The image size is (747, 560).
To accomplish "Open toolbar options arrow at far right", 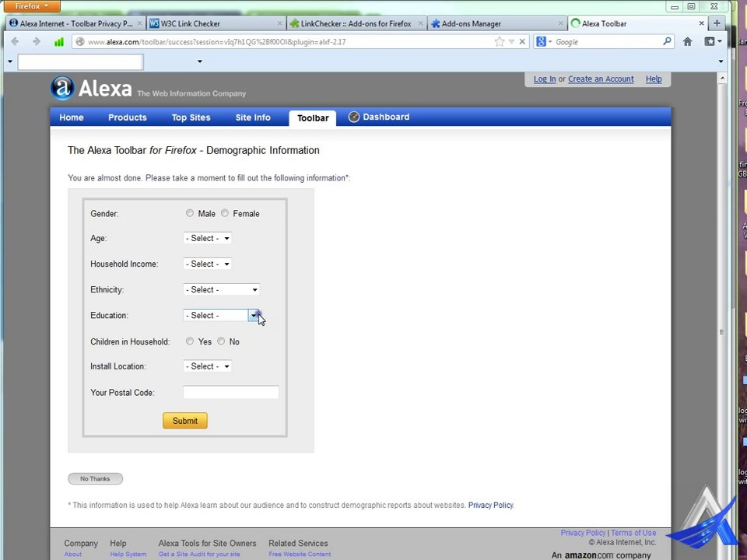I will [721, 61].
